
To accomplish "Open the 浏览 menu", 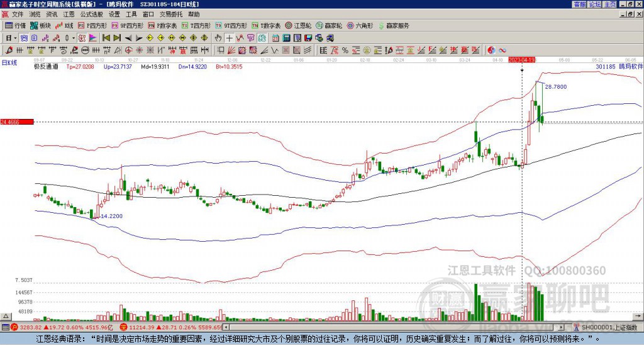I will coord(35,14).
